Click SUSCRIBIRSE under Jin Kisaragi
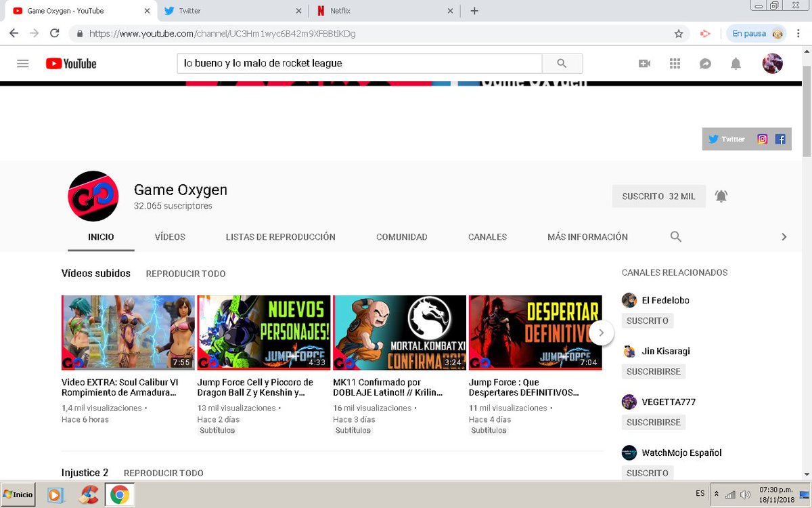812x508 pixels. tap(654, 371)
